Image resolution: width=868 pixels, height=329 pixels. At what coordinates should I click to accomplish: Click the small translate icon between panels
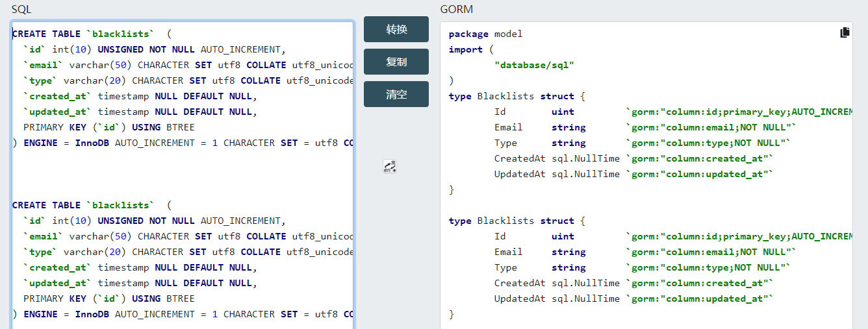click(390, 166)
